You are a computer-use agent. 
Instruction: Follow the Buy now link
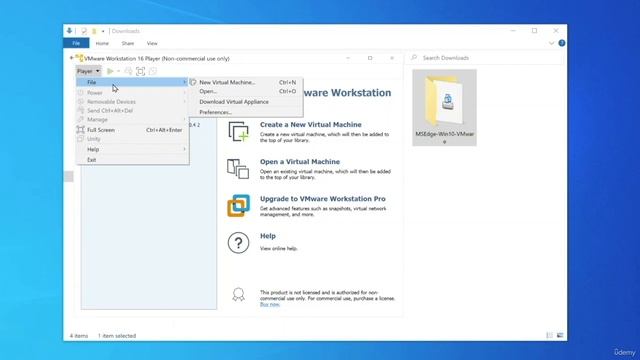coord(270,304)
